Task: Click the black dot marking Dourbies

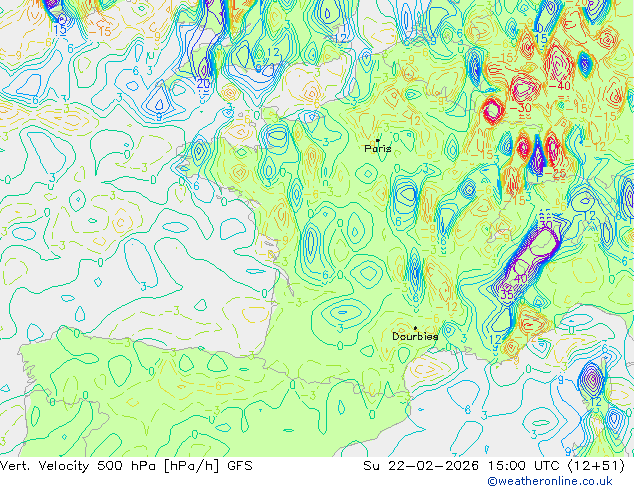Action: pos(415,328)
